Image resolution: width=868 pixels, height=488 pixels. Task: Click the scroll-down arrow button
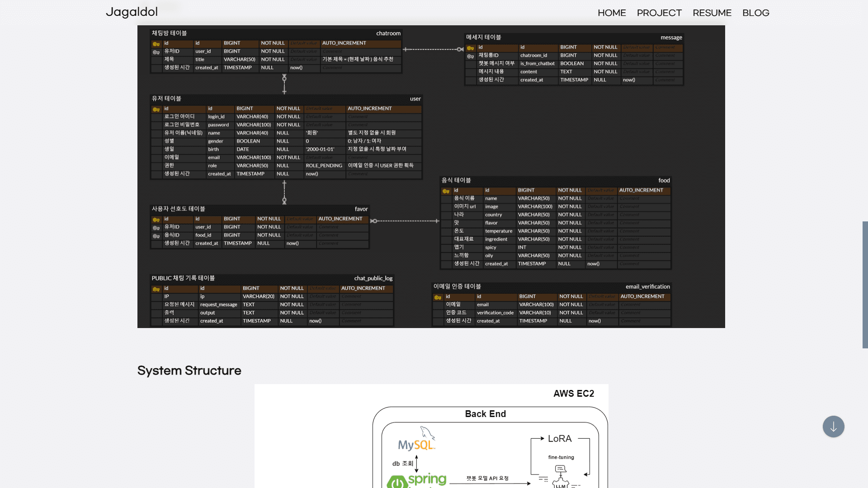pyautogui.click(x=834, y=427)
